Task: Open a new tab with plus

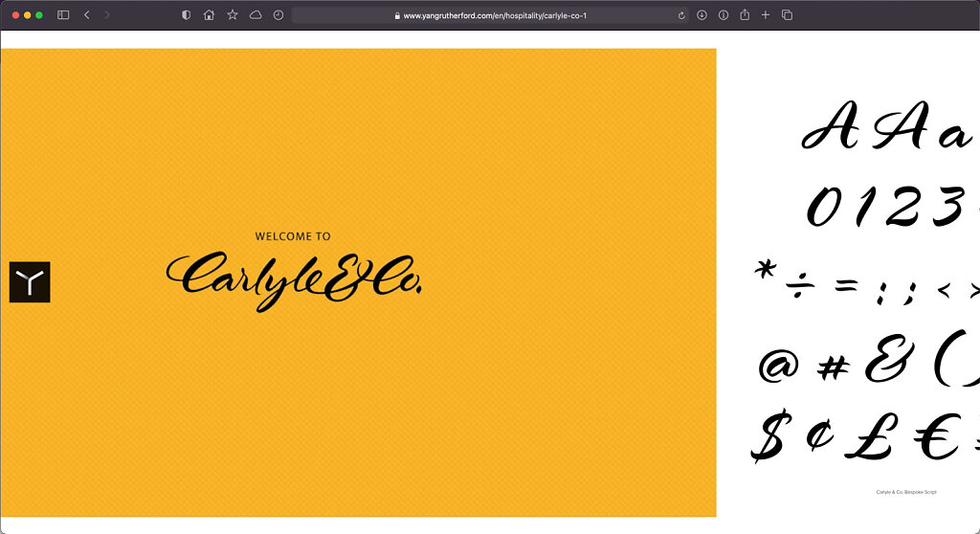Action: point(766,15)
